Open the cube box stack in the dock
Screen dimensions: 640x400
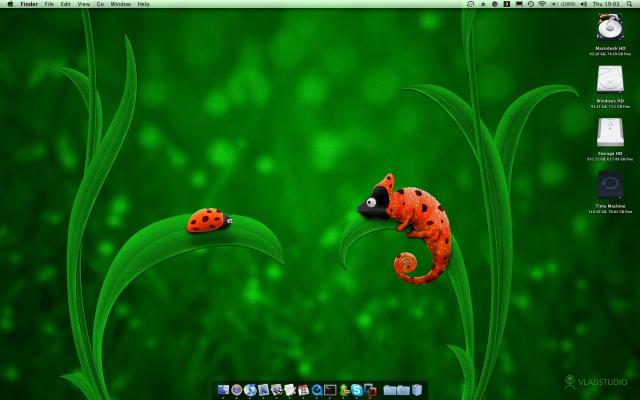417,390
